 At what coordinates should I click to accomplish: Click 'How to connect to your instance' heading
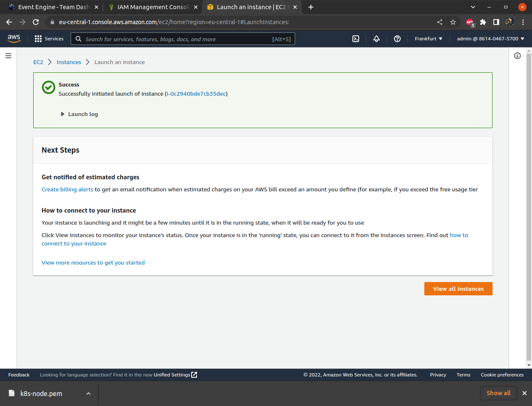(89, 210)
